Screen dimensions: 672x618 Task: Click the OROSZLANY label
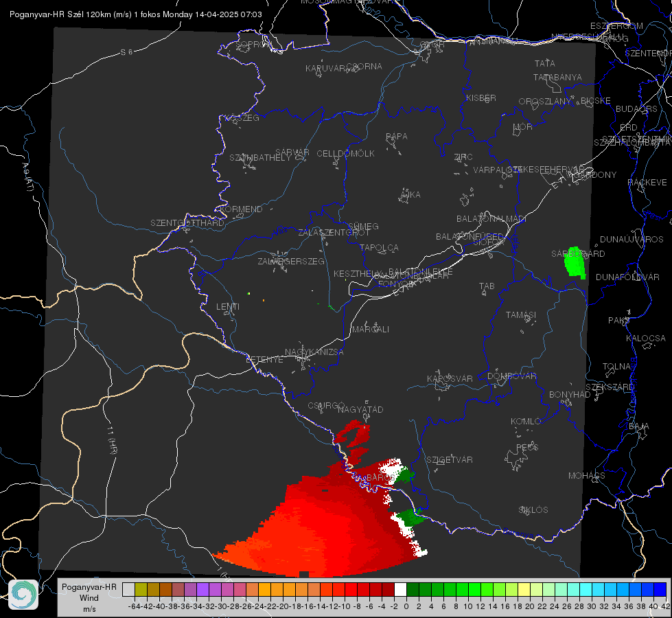click(545, 102)
